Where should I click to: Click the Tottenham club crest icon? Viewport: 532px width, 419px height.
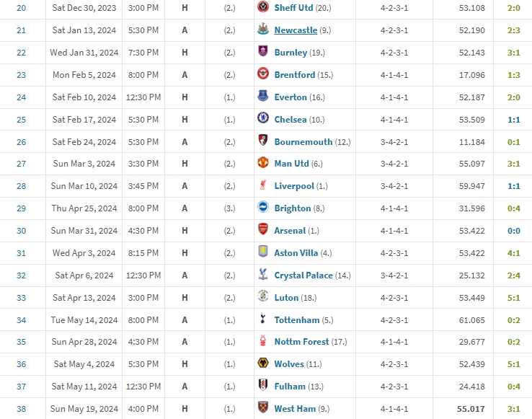point(262,319)
